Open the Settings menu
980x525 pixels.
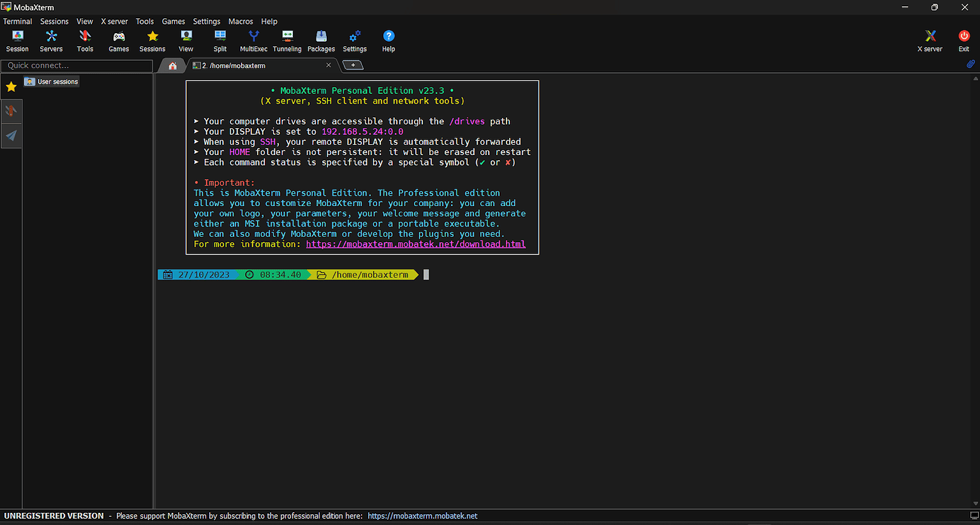pos(207,21)
